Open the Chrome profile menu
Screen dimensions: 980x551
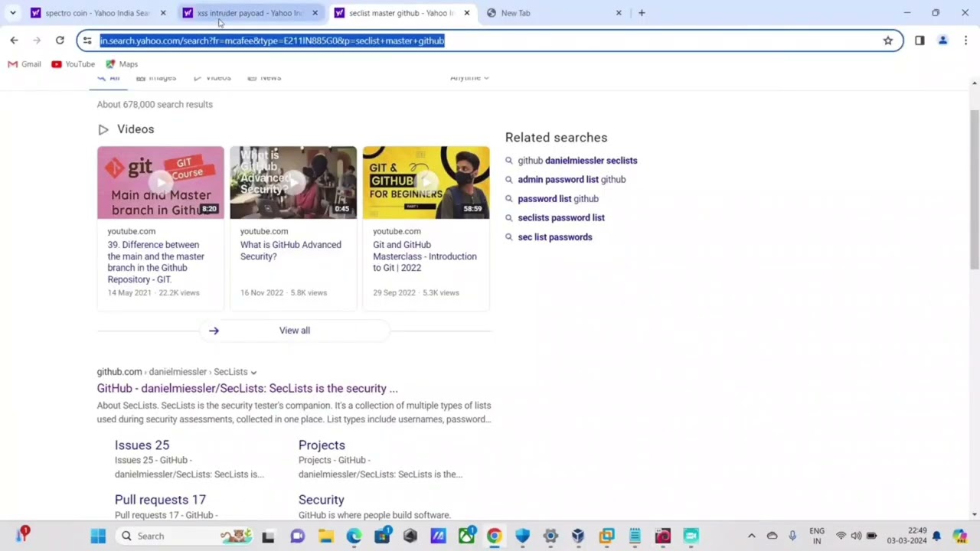click(943, 41)
